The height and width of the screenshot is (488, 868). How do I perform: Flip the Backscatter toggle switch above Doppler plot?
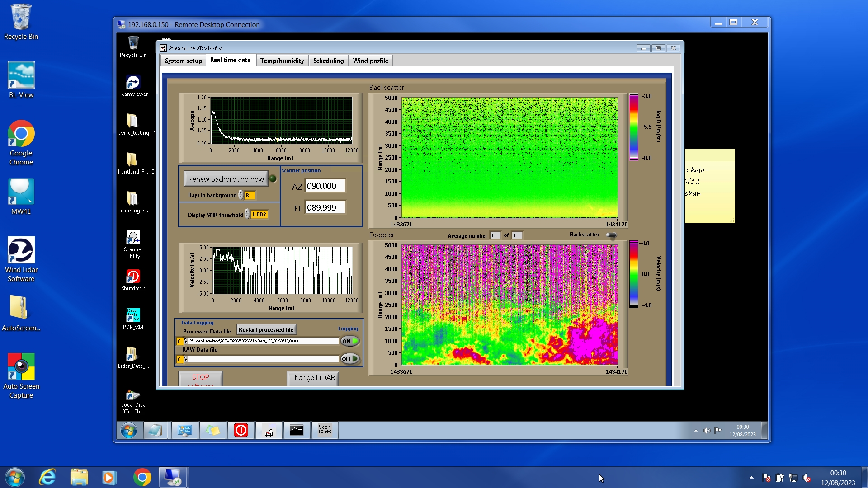(611, 235)
